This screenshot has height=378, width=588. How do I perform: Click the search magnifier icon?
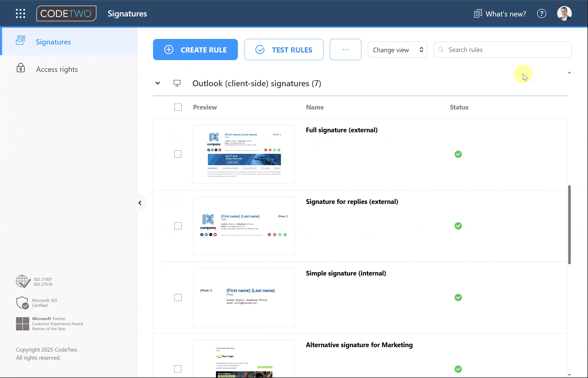point(441,50)
